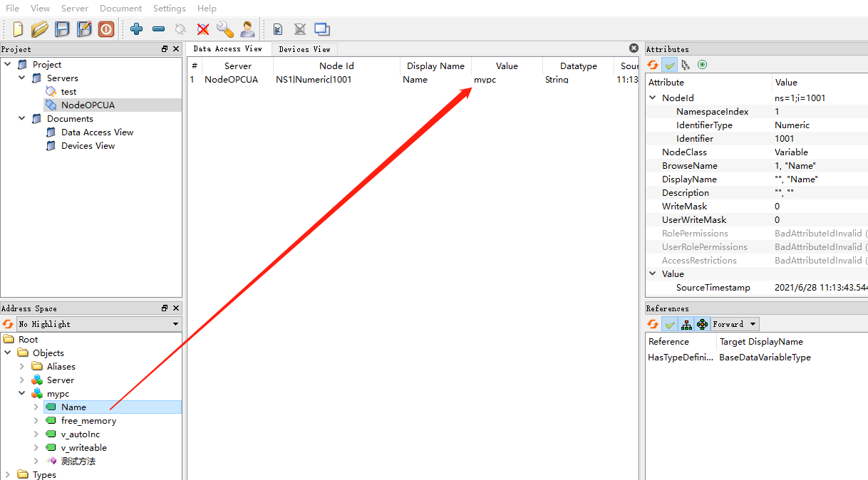Click the red X disconnect icon
The image size is (868, 480).
click(x=203, y=29)
